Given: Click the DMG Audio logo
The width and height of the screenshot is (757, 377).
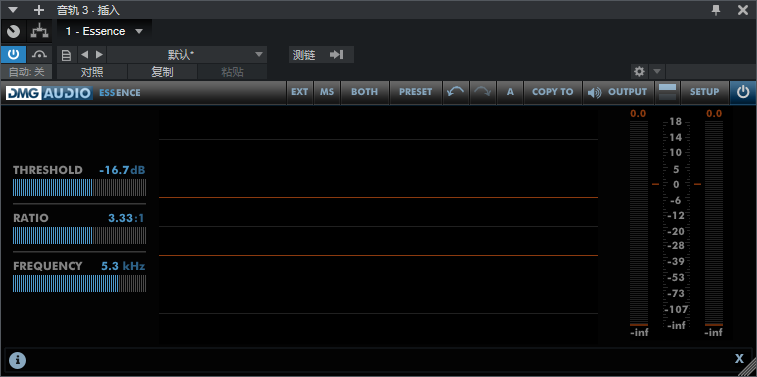Looking at the screenshot, I should [49, 93].
